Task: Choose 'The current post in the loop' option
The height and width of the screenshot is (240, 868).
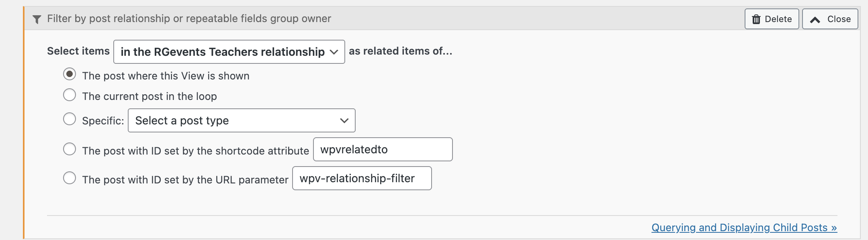Action: 70,95
